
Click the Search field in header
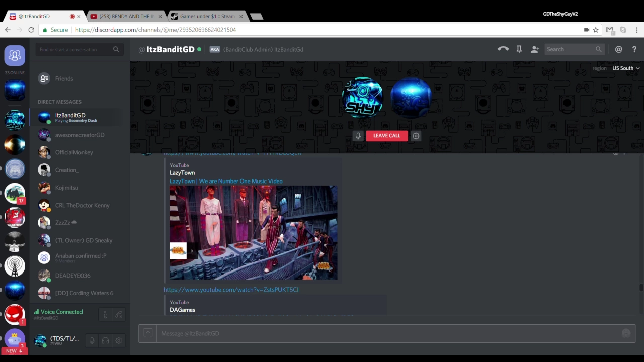(574, 49)
